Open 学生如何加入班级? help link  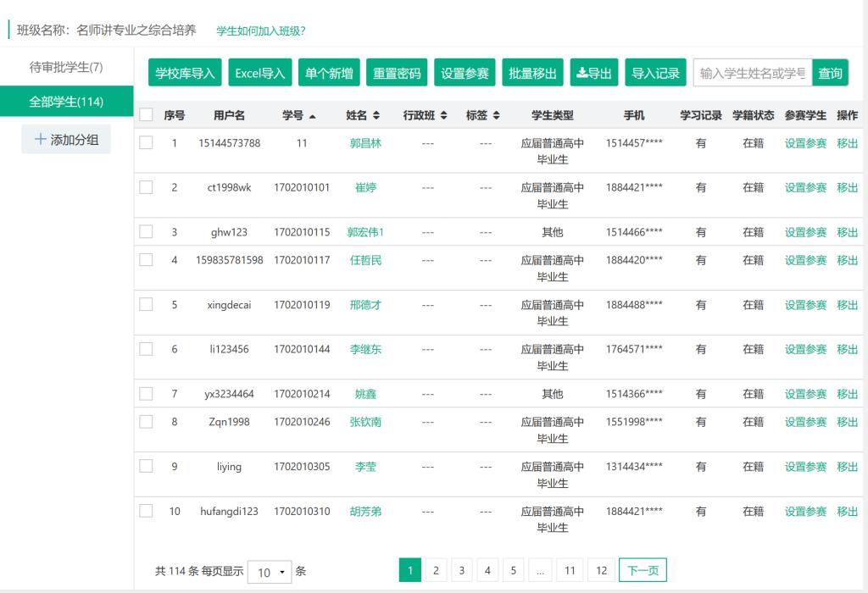261,31
